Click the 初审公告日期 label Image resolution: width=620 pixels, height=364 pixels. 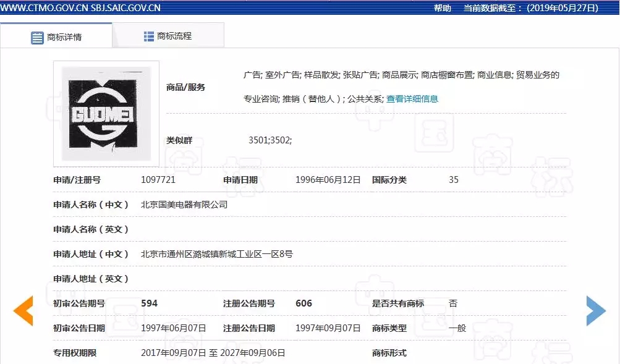pos(79,328)
